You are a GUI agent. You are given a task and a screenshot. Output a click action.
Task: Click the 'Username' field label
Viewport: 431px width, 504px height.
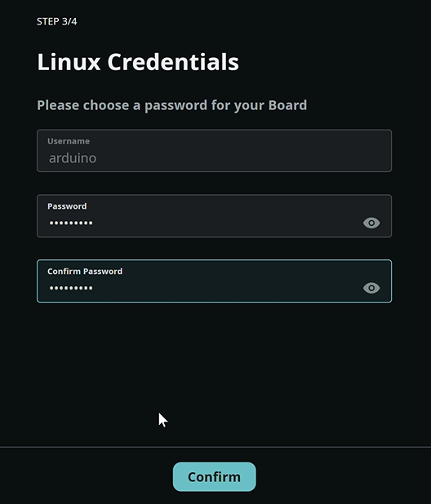[x=69, y=141]
